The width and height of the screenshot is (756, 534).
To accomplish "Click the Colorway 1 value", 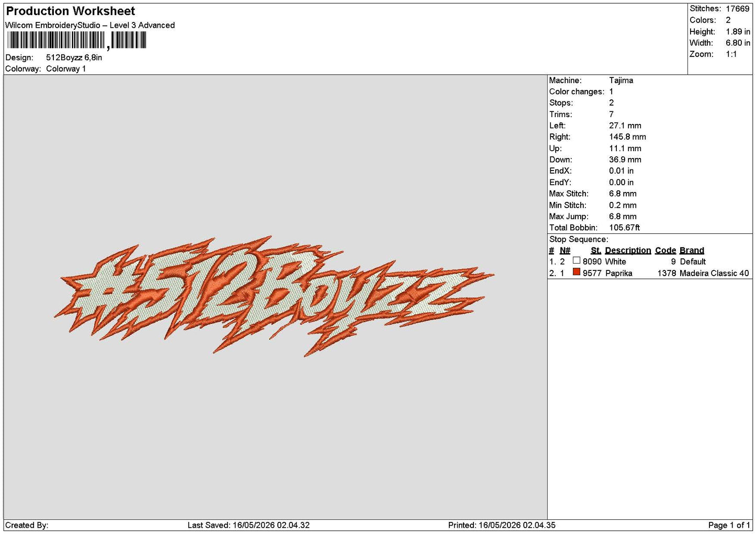I will [66, 69].
